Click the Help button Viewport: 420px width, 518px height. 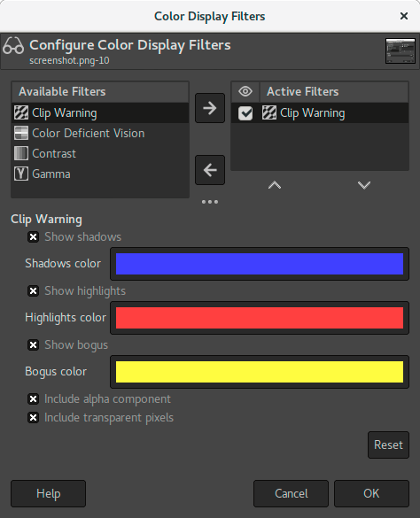(x=48, y=493)
